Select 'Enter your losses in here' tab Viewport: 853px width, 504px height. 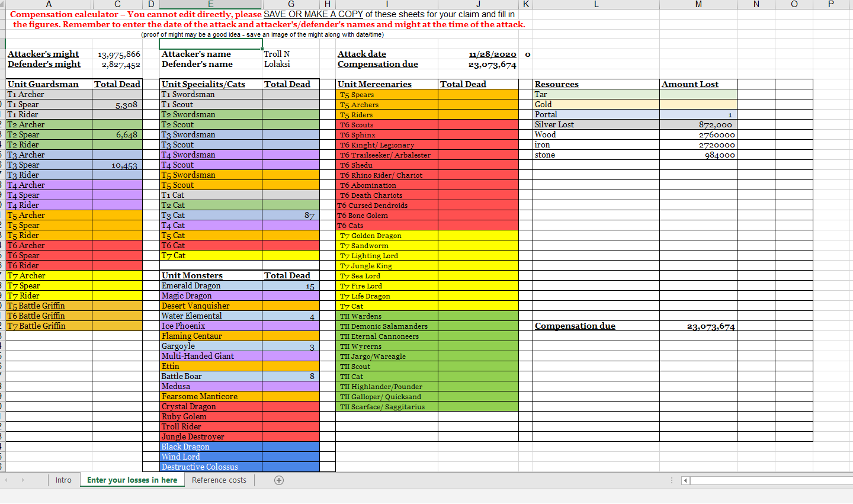[x=132, y=480]
